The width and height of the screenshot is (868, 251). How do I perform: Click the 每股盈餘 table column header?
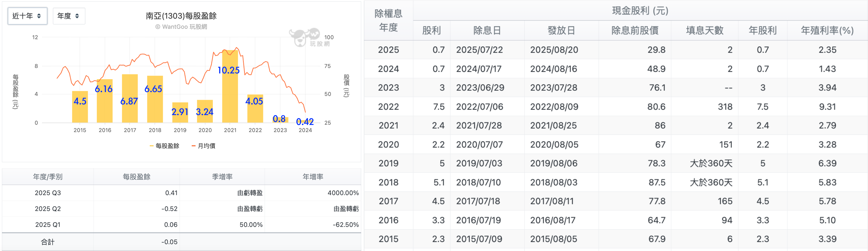tap(137, 177)
